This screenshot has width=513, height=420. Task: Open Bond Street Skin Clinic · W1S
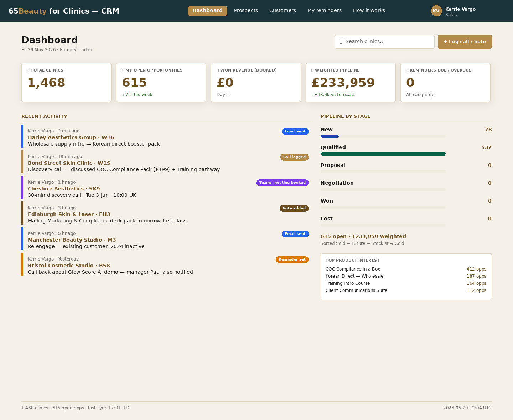(69, 163)
